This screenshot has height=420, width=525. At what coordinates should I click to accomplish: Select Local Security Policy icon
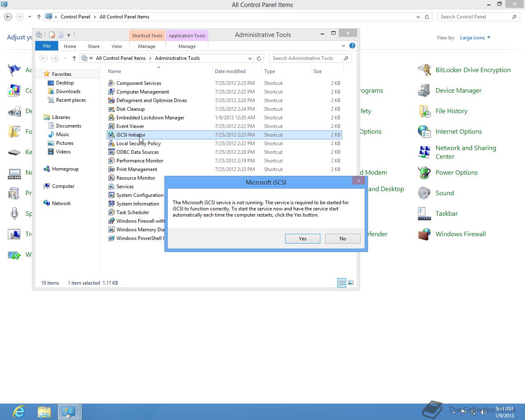[111, 144]
